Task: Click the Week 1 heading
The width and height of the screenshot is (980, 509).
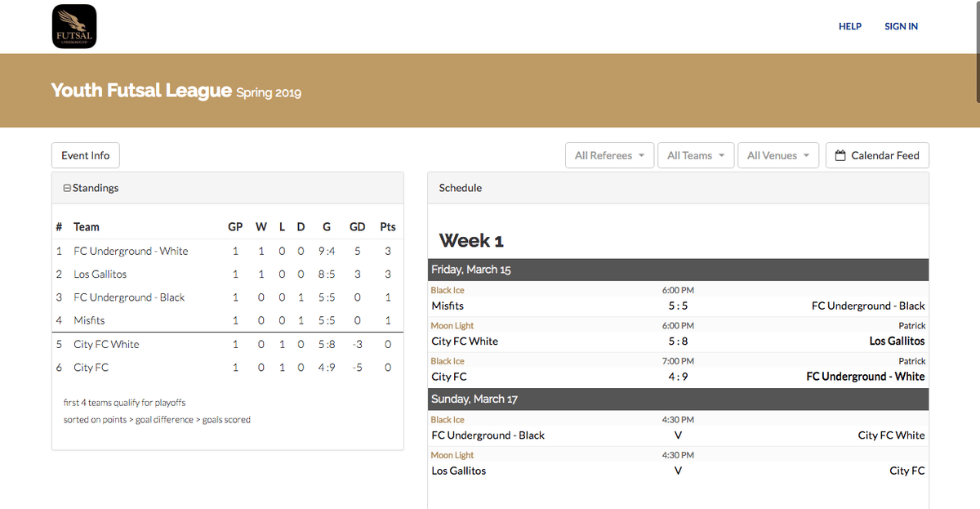Action: 471,240
